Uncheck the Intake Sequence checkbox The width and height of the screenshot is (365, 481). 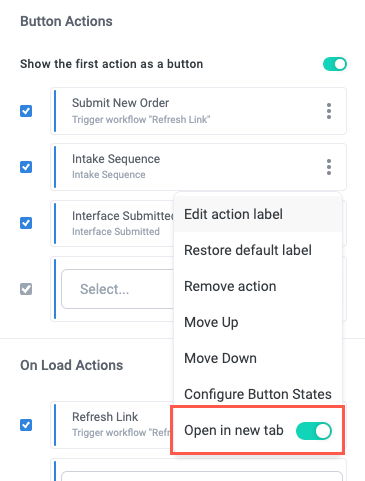click(26, 167)
